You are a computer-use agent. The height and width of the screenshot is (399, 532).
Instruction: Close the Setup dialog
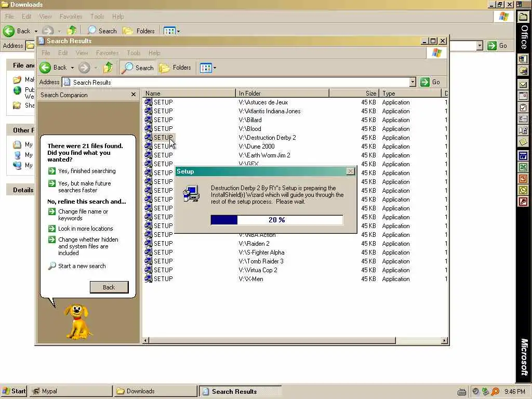pos(351,171)
